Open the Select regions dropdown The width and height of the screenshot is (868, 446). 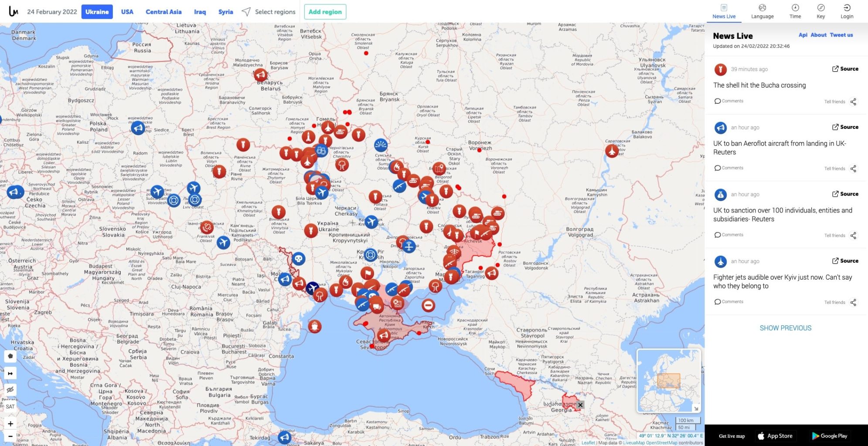pyautogui.click(x=269, y=12)
